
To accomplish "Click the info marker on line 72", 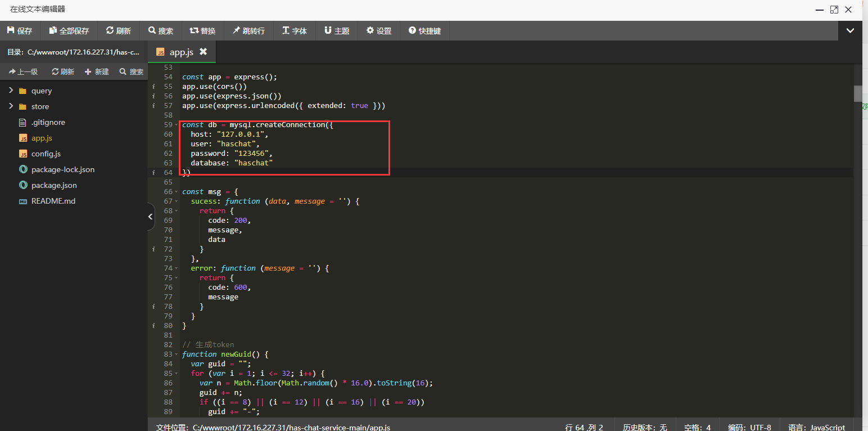I will [153, 249].
